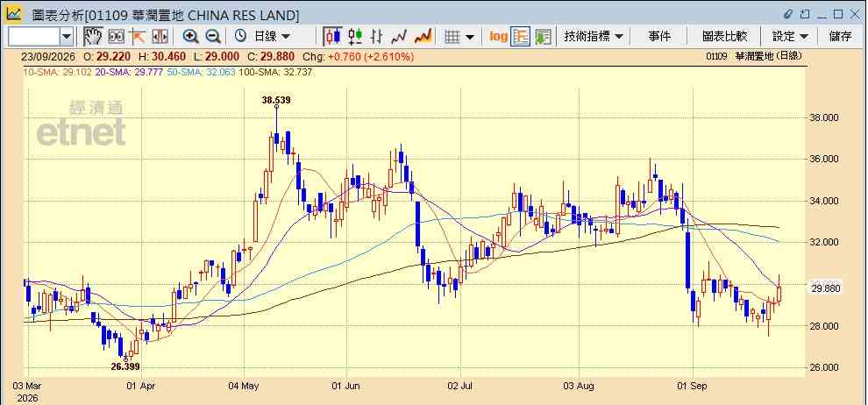The image size is (868, 405).
Task: Click the 儲存 save button
Action: click(x=840, y=37)
